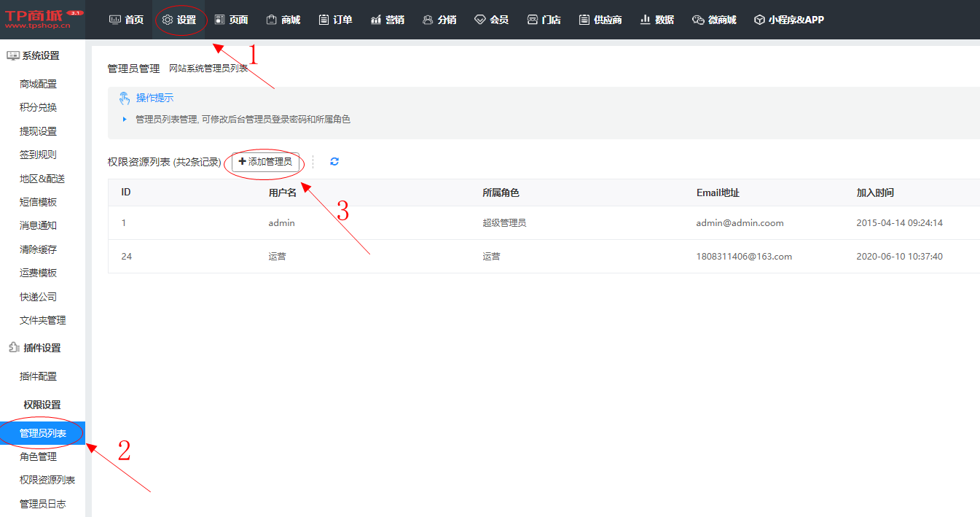Collapse the 操作提示 tips panel
This screenshot has height=517, width=980.
pos(146,98)
